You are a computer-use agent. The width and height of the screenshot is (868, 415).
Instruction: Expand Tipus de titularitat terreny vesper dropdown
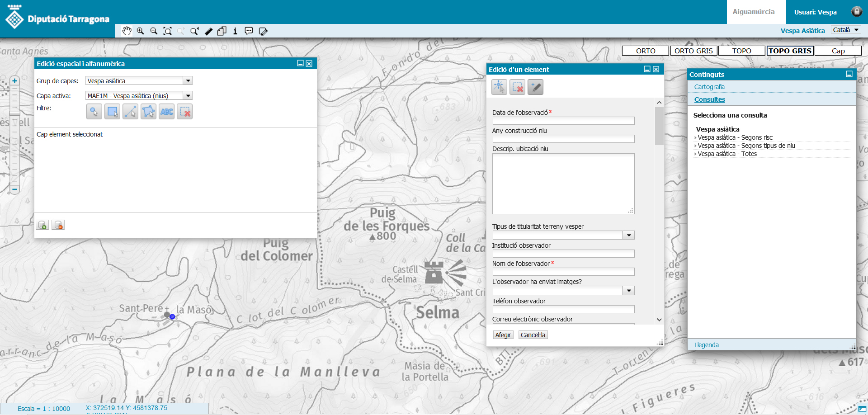pyautogui.click(x=628, y=236)
